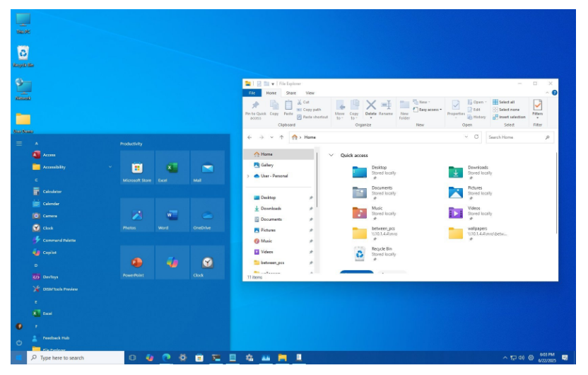Switch to the View ribbon tab
This screenshot has height=375, width=588.
310,93
